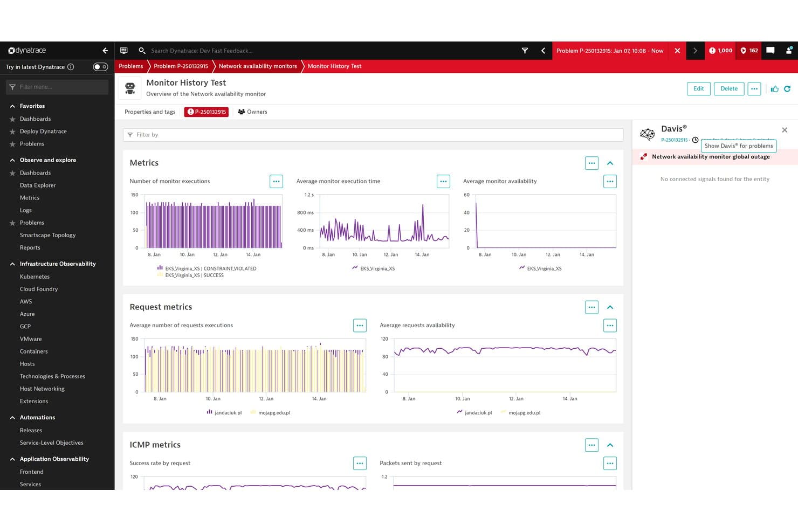Screen dimensions: 798x532
Task: Click the thumbs-up feedback icon
Action: pos(775,89)
